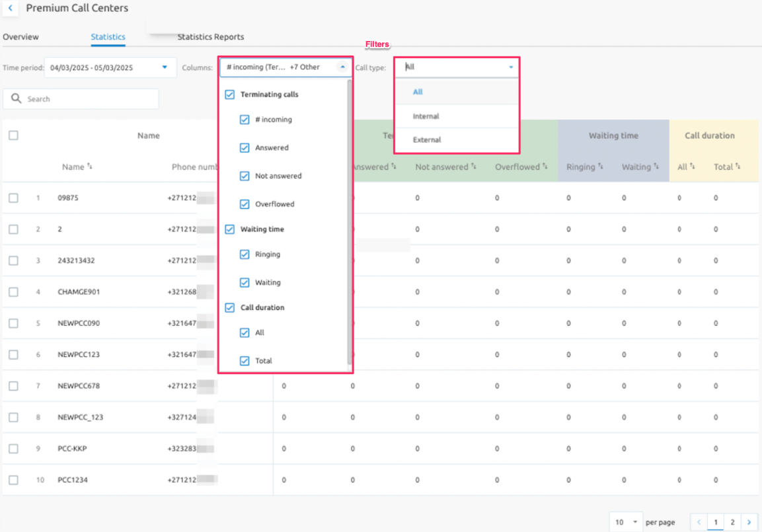Sort the Total call duration column

coord(738,167)
